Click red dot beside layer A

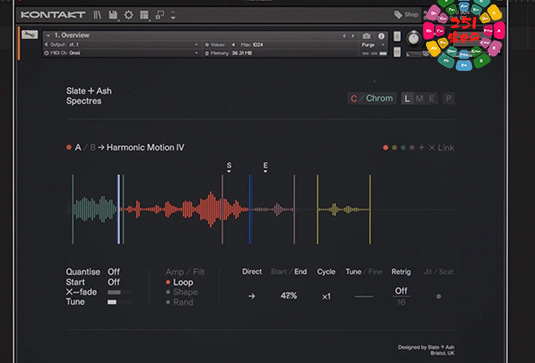coord(69,147)
